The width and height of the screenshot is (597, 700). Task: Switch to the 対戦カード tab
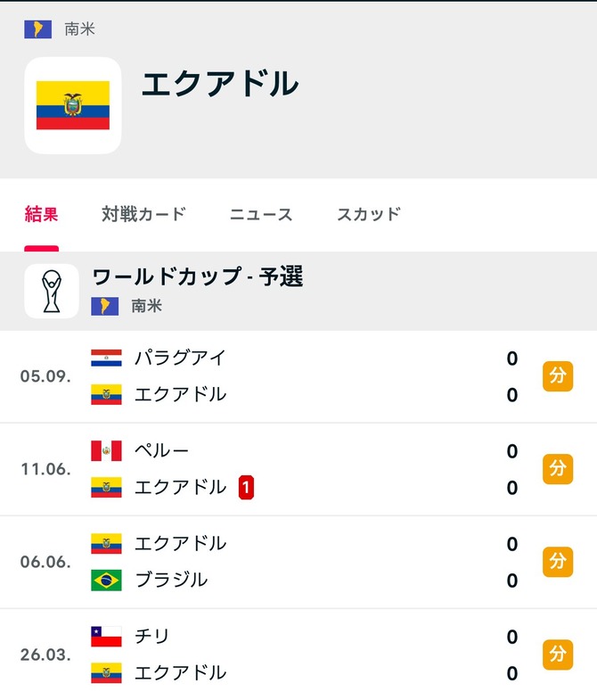pyautogui.click(x=143, y=214)
